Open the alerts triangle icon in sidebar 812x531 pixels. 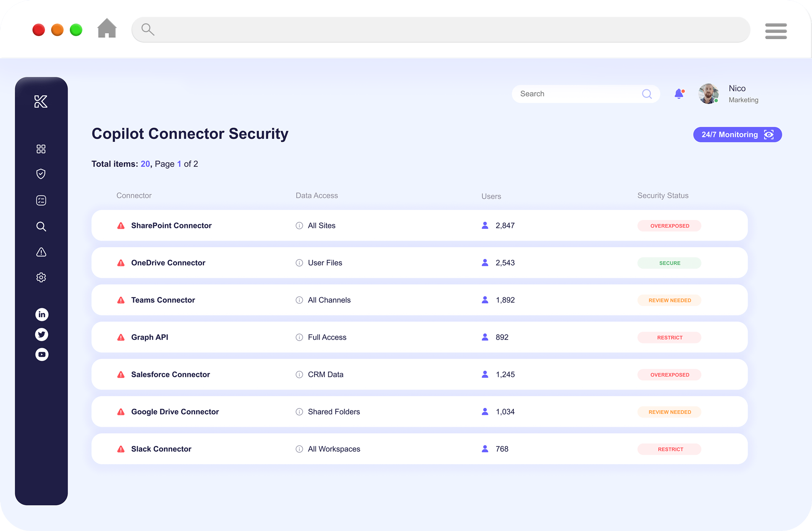[41, 252]
